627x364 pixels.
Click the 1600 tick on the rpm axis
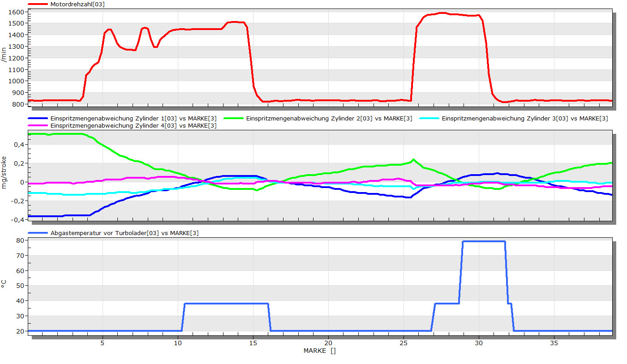(x=16, y=12)
